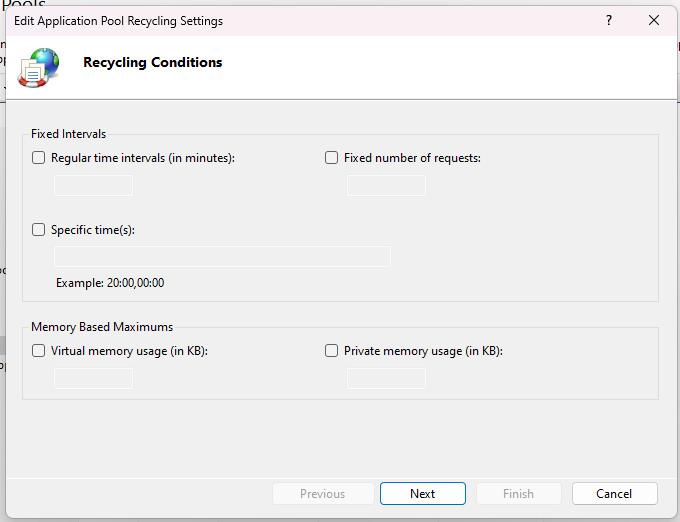Click the regular time intervals minutes field
This screenshot has width=680, height=522.
93,185
